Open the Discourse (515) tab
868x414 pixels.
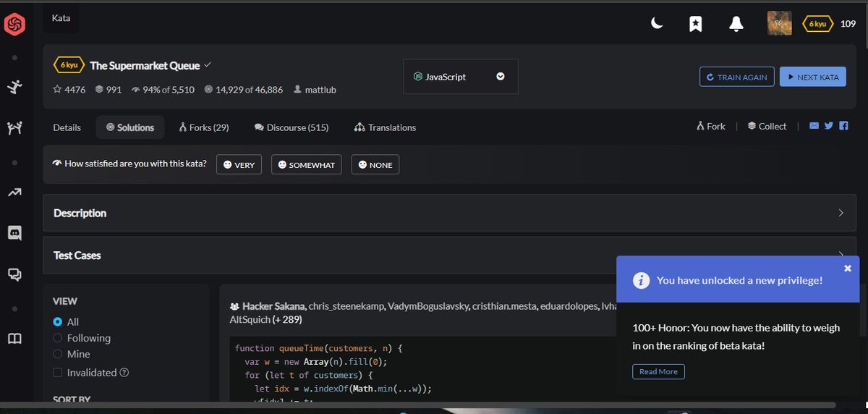[292, 127]
